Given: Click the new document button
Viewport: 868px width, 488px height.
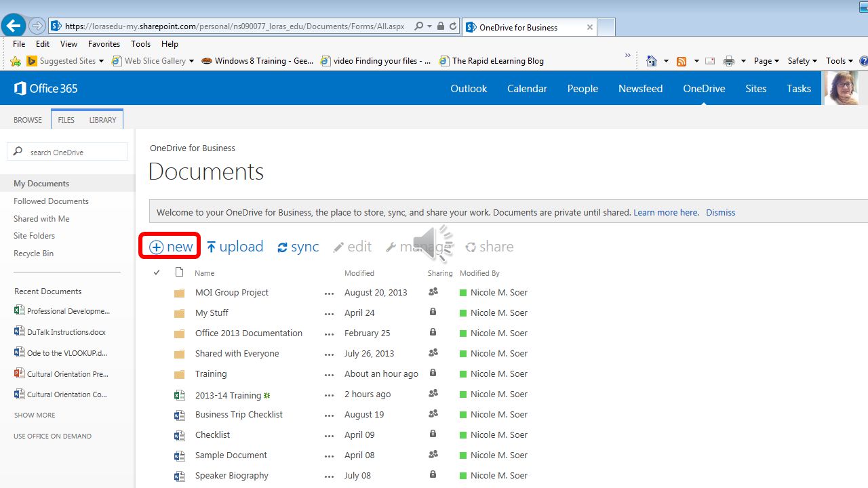Looking at the screenshot, I should click(171, 247).
